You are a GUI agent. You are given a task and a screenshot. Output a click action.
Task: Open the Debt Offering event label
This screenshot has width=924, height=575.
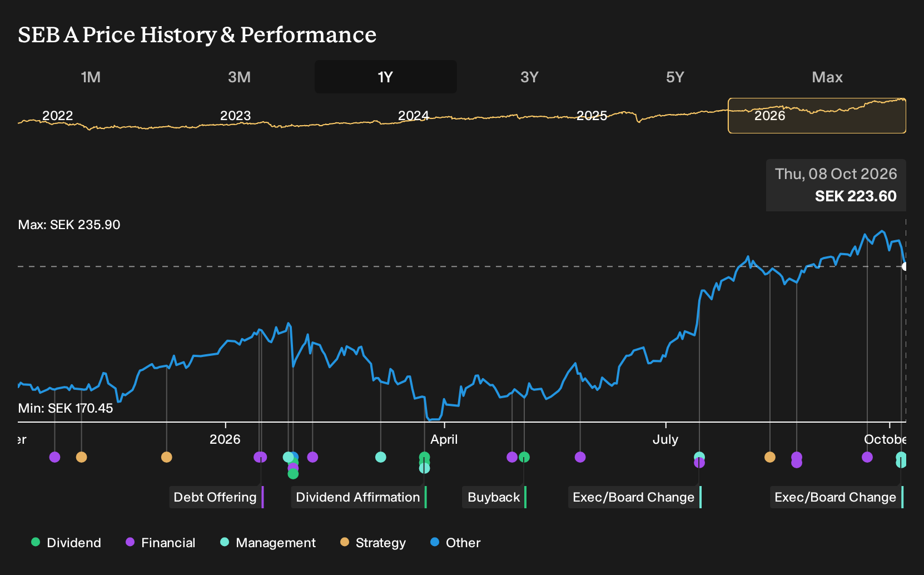216,497
